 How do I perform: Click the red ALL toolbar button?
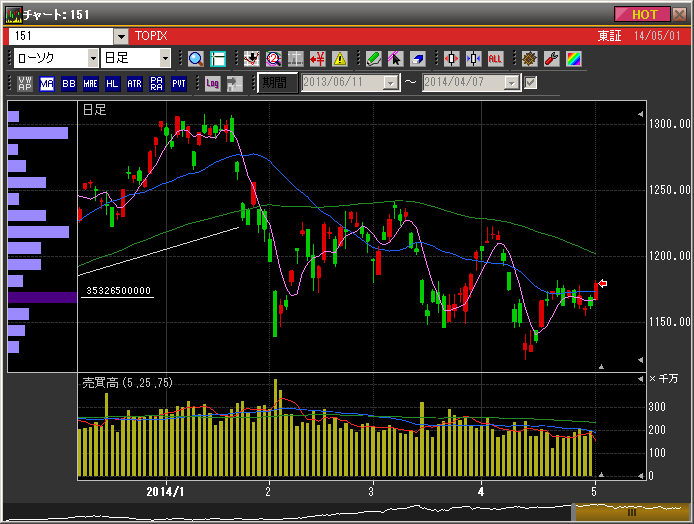[x=495, y=58]
